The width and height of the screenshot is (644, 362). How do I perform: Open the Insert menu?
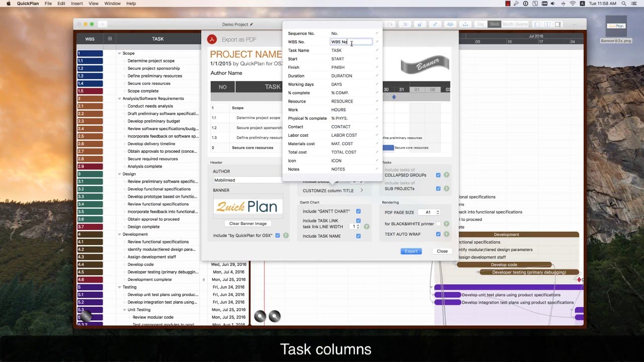click(77, 4)
